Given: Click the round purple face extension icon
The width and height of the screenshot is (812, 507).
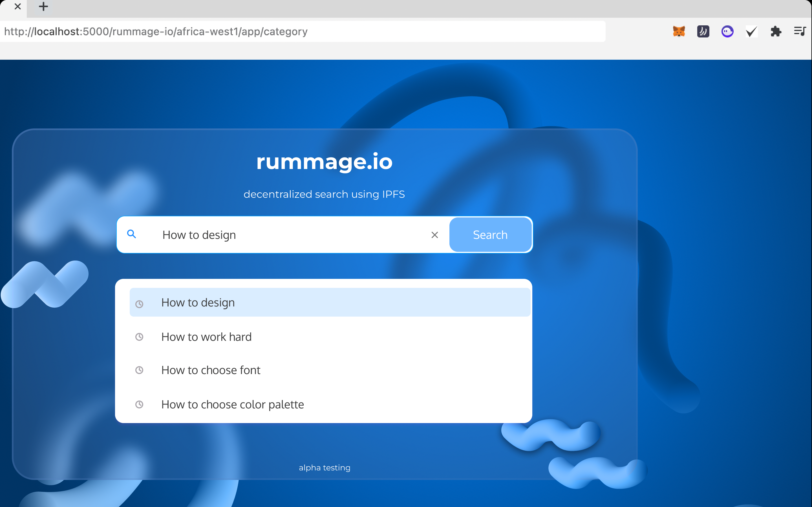Looking at the screenshot, I should click(x=727, y=32).
